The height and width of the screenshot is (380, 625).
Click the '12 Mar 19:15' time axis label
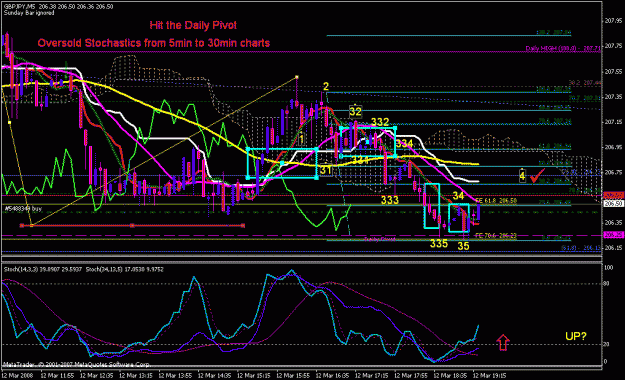(x=490, y=376)
